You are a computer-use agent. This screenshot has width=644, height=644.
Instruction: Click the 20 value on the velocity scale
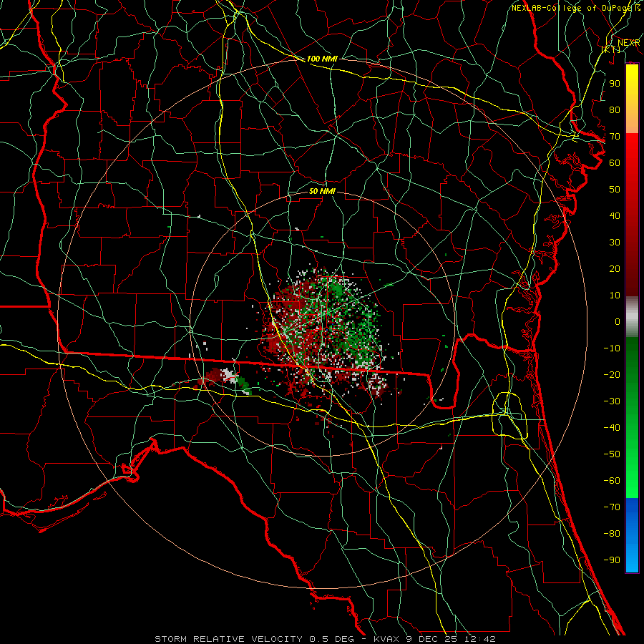615,268
